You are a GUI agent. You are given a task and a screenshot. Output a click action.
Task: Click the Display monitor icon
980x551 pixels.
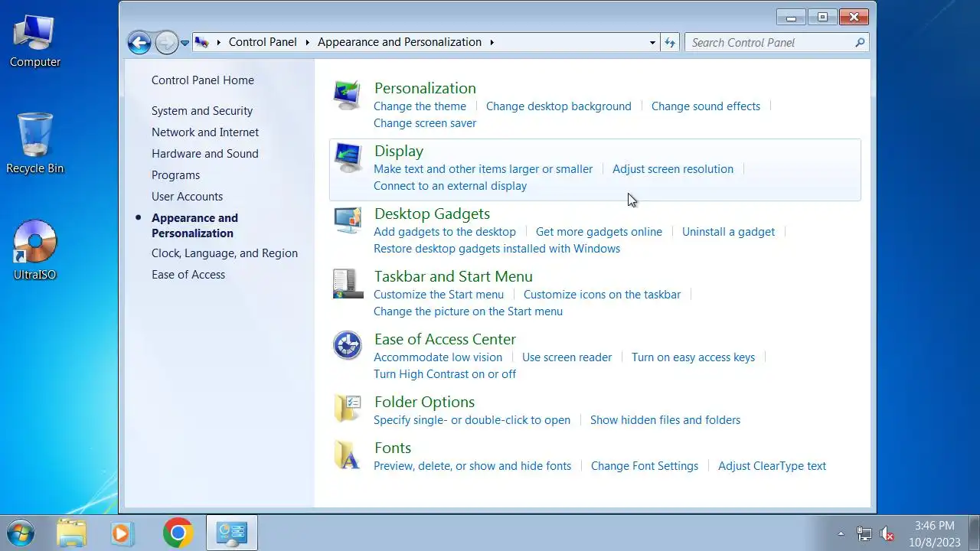pos(348,158)
